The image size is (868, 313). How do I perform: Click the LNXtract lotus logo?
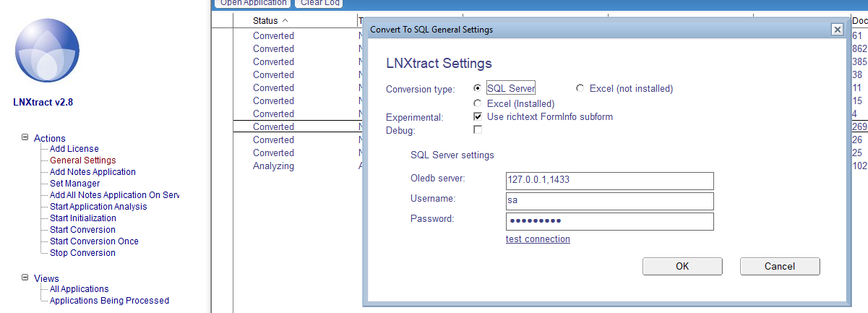(47, 51)
